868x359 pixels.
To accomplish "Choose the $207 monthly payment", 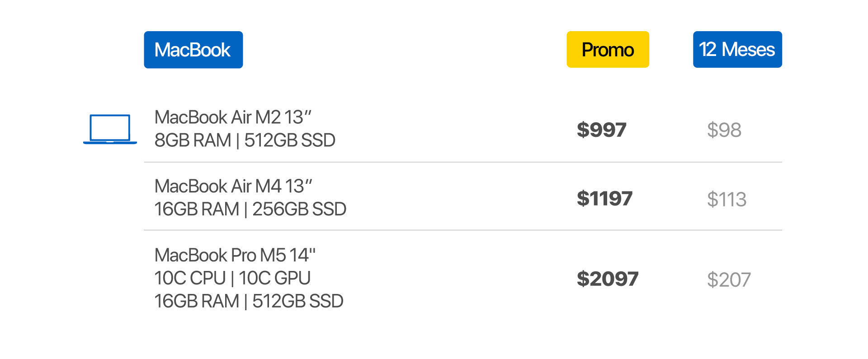I will coord(729,280).
